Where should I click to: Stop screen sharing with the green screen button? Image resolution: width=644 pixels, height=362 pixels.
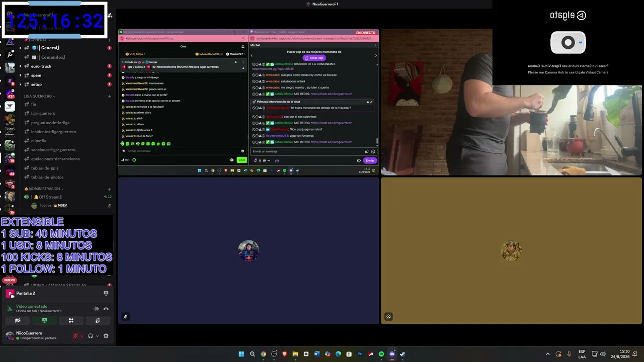[44, 320]
